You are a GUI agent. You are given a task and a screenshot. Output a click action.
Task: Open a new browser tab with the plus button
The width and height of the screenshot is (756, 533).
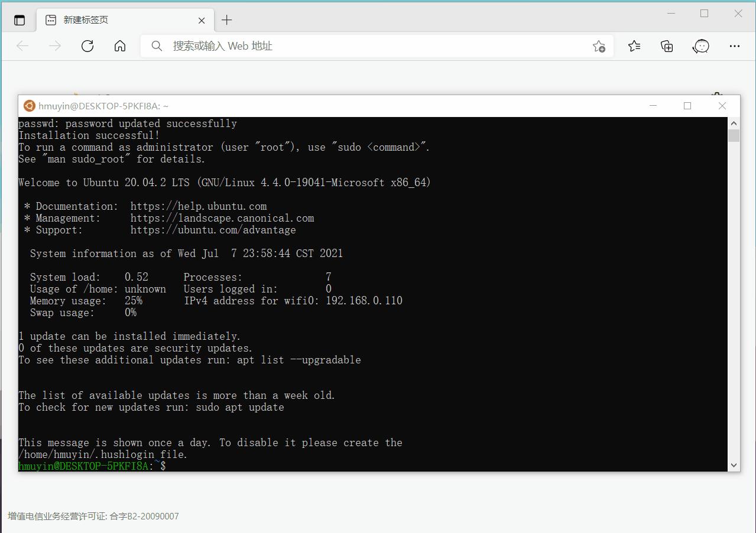226,19
